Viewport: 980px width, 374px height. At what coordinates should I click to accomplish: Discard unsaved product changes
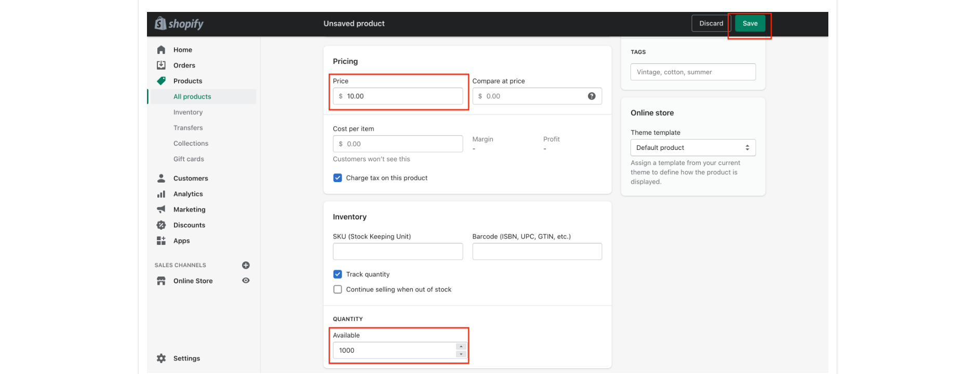[x=711, y=23]
